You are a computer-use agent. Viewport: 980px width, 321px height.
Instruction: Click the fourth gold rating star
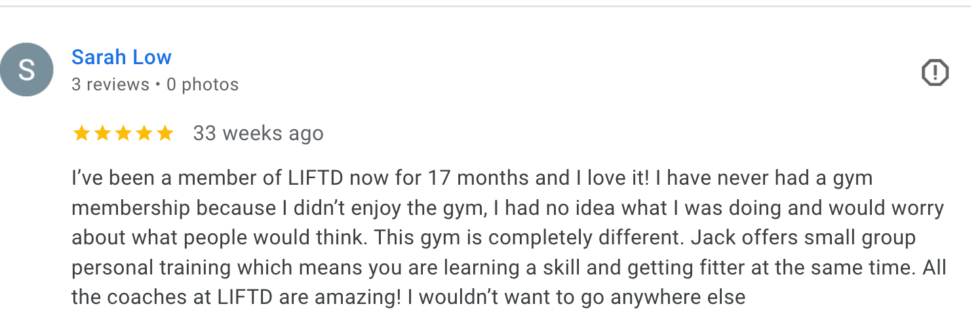coord(144,134)
